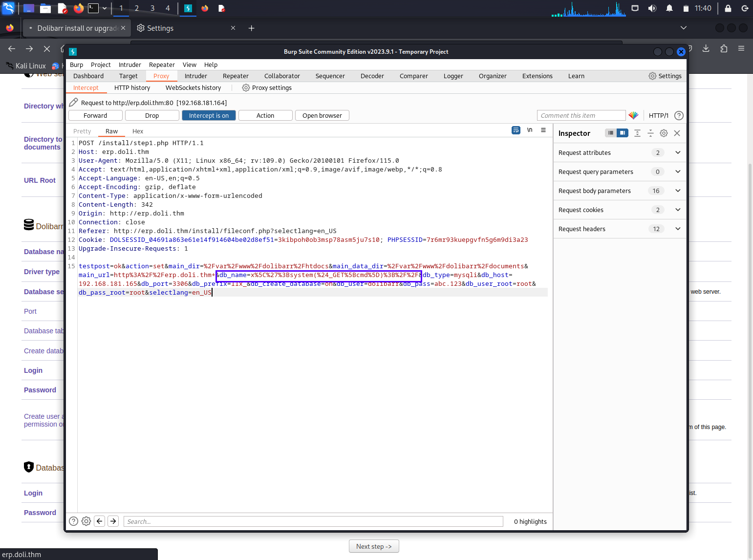Image resolution: width=753 pixels, height=560 pixels.
Task: Click the rainbow highlight color picker
Action: (633, 115)
